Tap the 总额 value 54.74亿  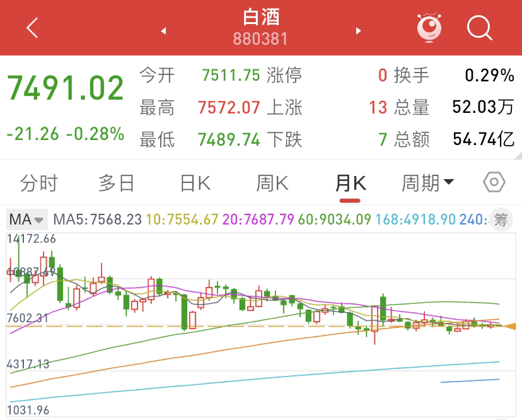click(484, 139)
